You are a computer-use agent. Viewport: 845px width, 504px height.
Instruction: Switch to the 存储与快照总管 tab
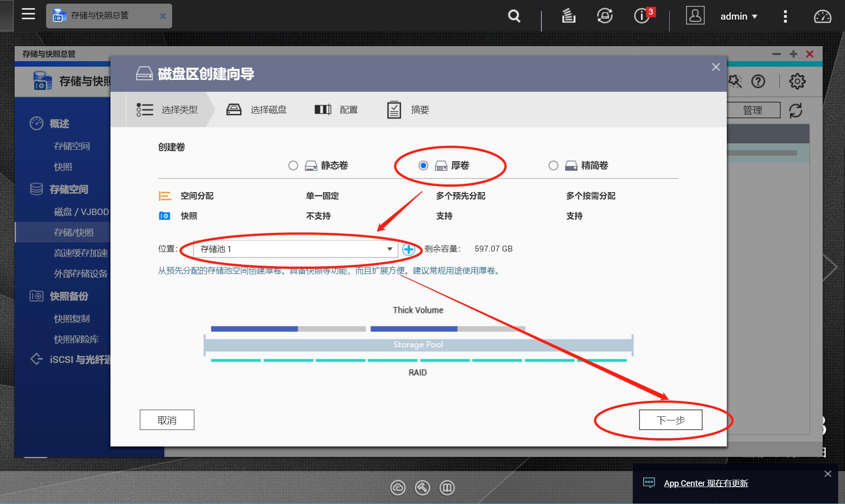coord(104,16)
